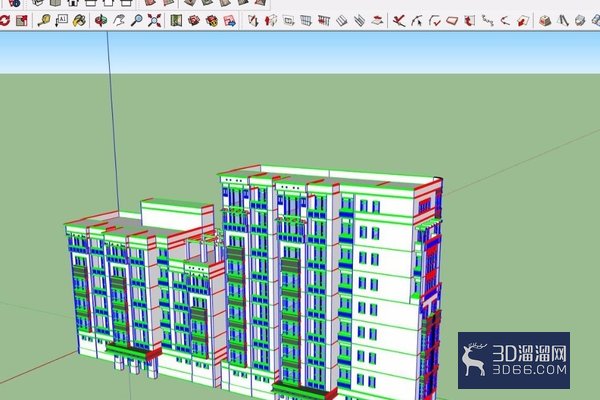Image resolution: width=600 pixels, height=400 pixels.
Task: Click the red curved arrow on panel icon
Action: click(x=470, y=20)
